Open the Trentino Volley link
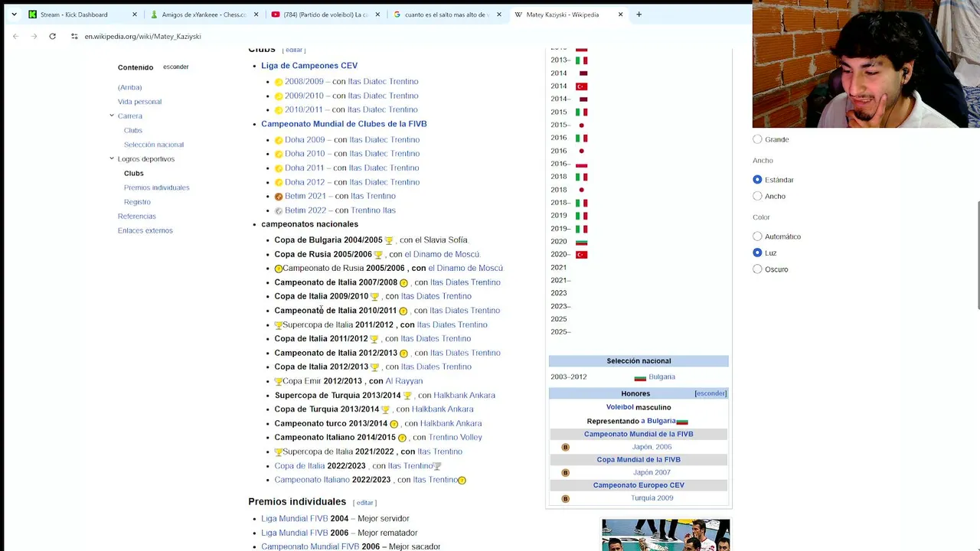Viewport: 980px width, 551px height. 455,438
